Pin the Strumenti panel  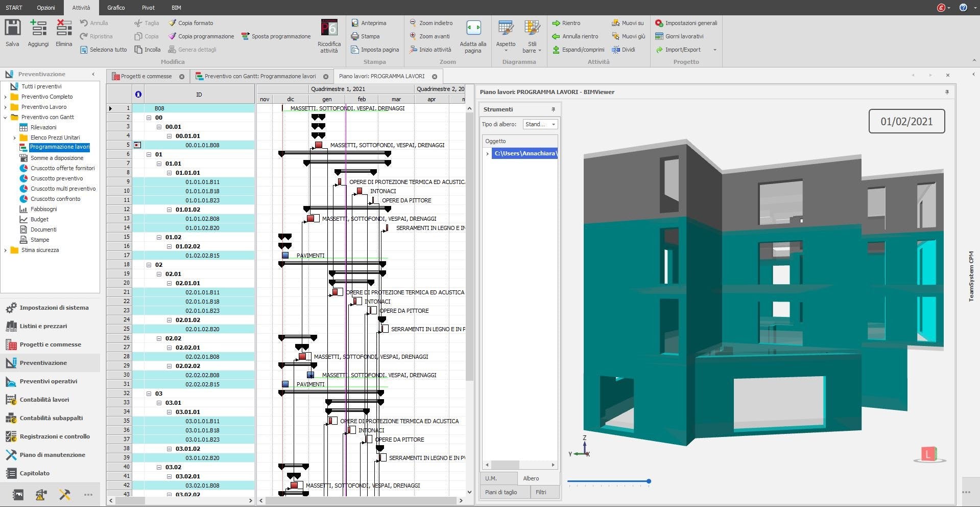pyautogui.click(x=553, y=109)
